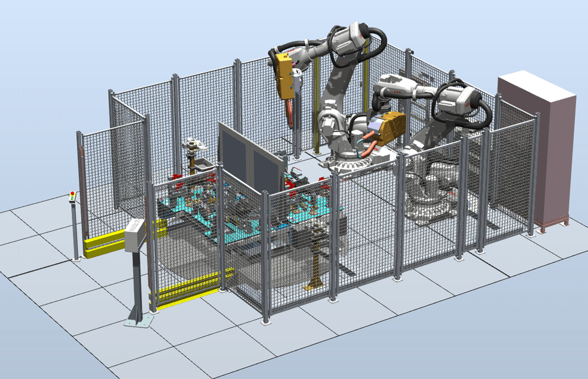This screenshot has height=379, width=588.
Task: Select the stack light post with red lamp
Action: pyautogui.click(x=73, y=226)
